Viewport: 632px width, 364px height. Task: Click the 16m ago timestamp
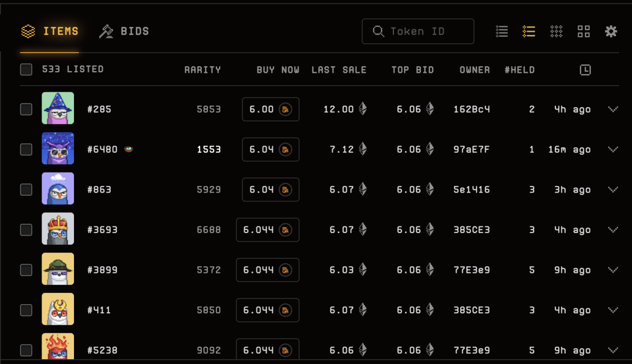[x=569, y=149]
